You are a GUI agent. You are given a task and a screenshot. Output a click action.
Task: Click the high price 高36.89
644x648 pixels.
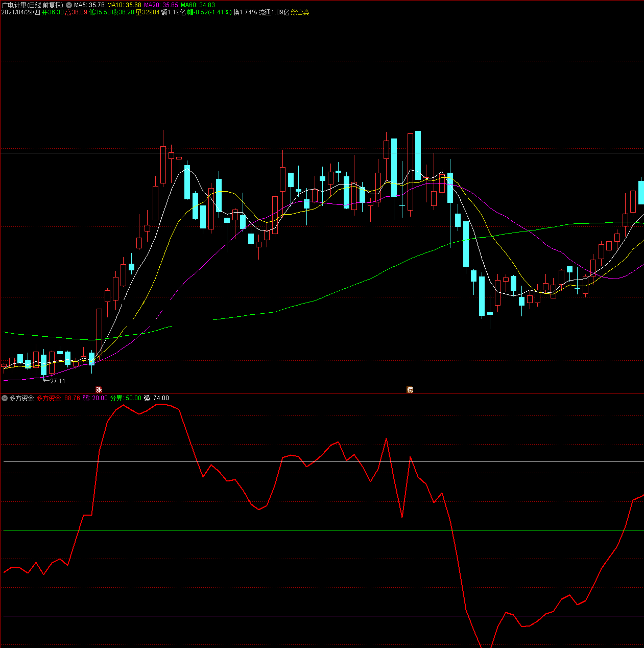coord(76,12)
